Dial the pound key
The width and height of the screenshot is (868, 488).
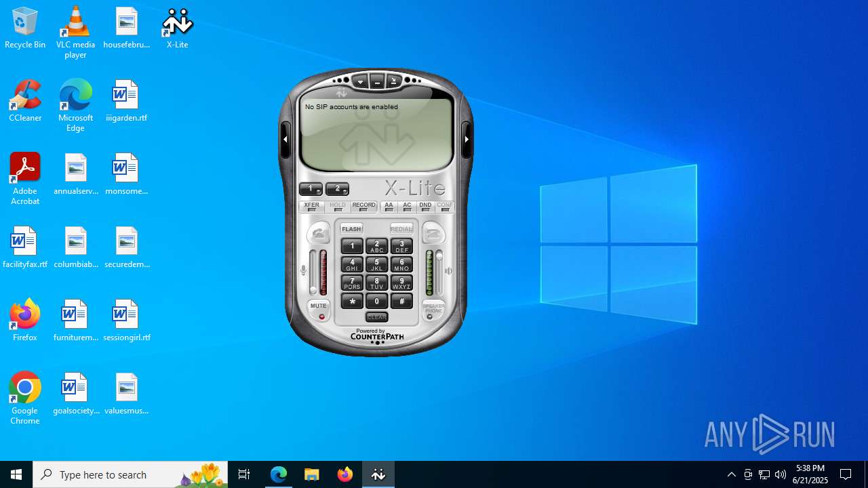click(x=401, y=301)
